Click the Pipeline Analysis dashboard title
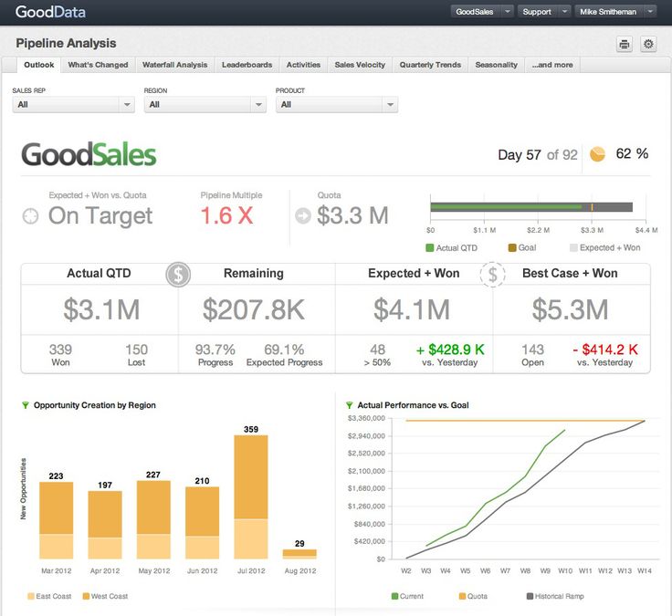The width and height of the screenshot is (672, 616). (66, 43)
